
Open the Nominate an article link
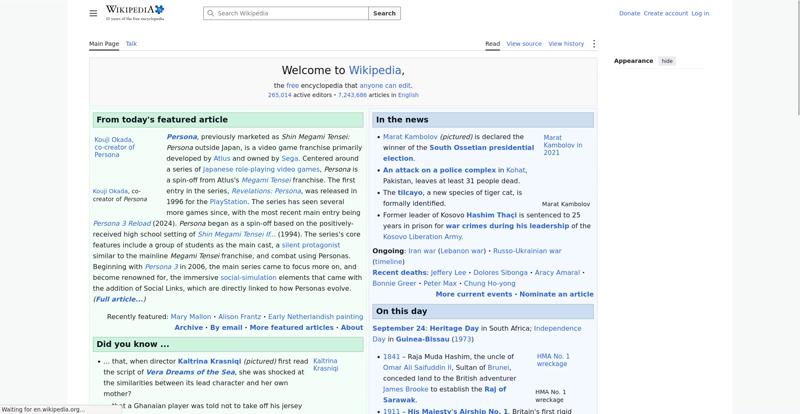click(x=557, y=295)
